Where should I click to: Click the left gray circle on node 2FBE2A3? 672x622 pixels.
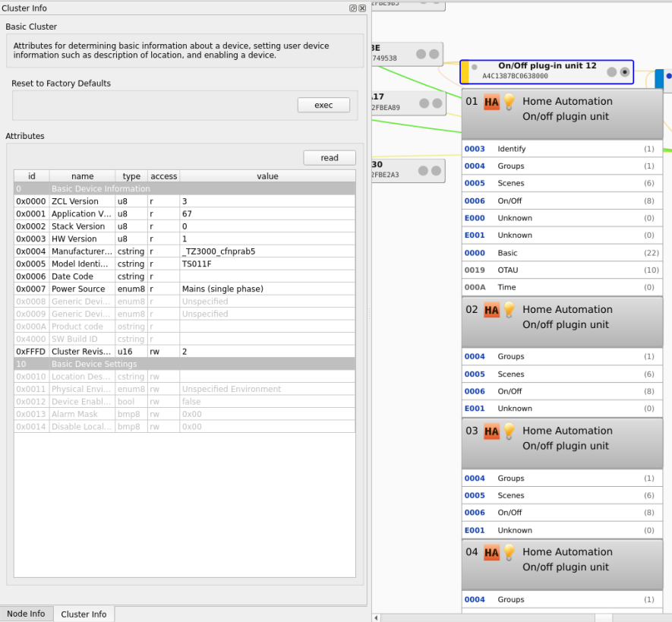(423, 171)
